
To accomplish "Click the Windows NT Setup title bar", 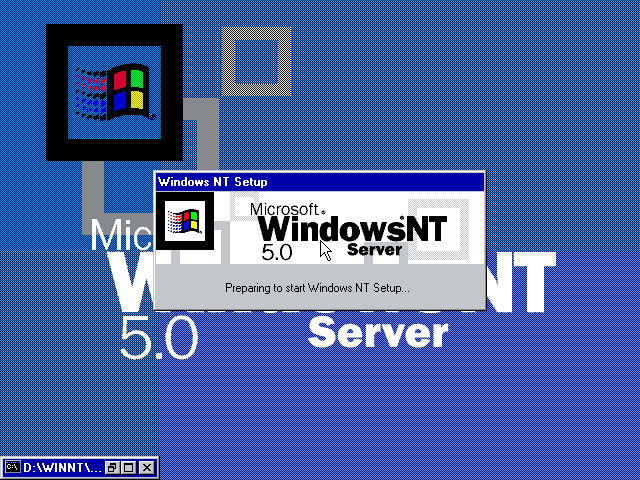I will click(320, 182).
